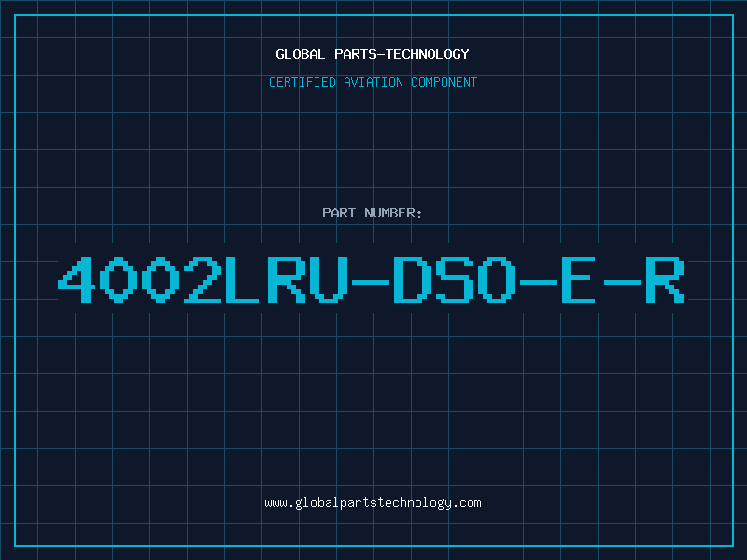Click part number 4002LRU-DSO-E-R
This screenshot has height=560, width=747.
[371, 279]
